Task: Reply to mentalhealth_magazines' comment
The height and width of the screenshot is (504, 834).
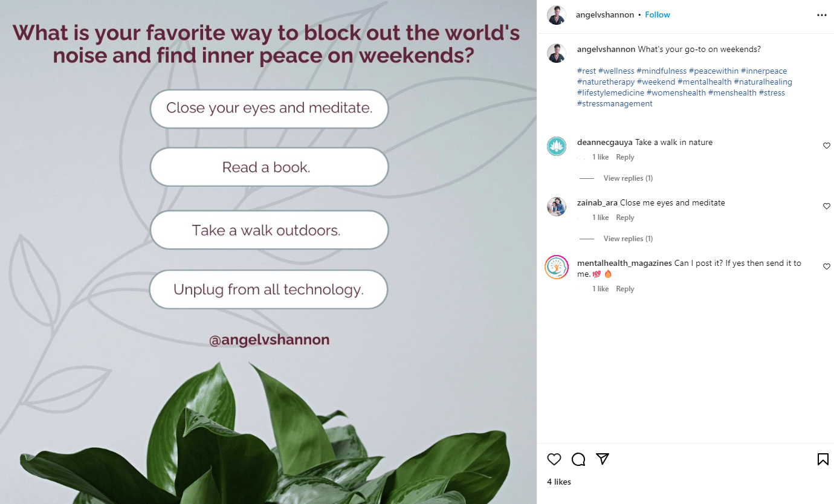Action: [x=625, y=289]
